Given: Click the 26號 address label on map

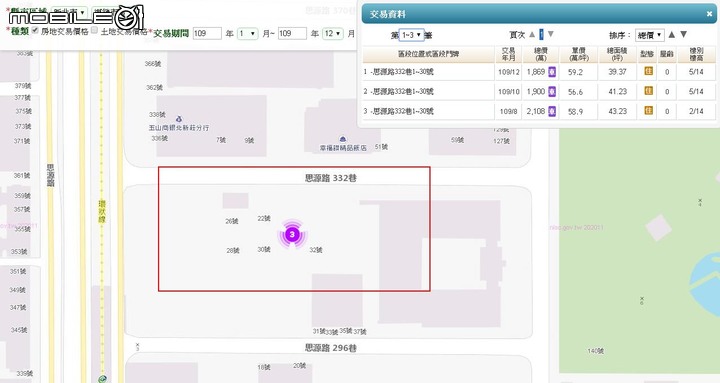Looking at the screenshot, I should (232, 221).
